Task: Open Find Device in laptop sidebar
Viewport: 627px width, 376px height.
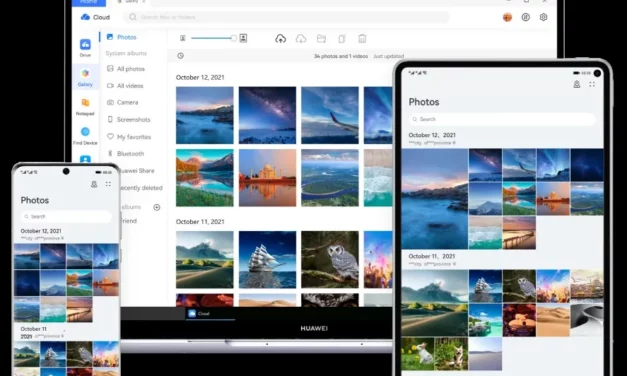Action: [85, 136]
